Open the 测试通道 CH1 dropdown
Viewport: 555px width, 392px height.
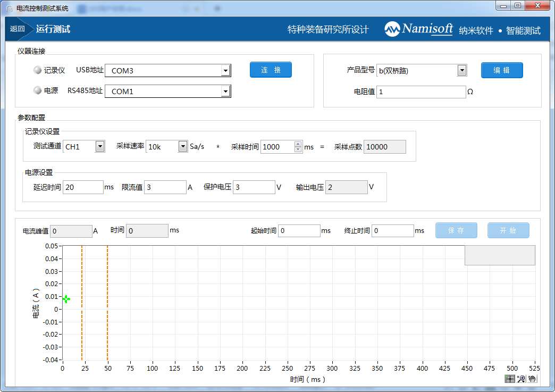99,147
